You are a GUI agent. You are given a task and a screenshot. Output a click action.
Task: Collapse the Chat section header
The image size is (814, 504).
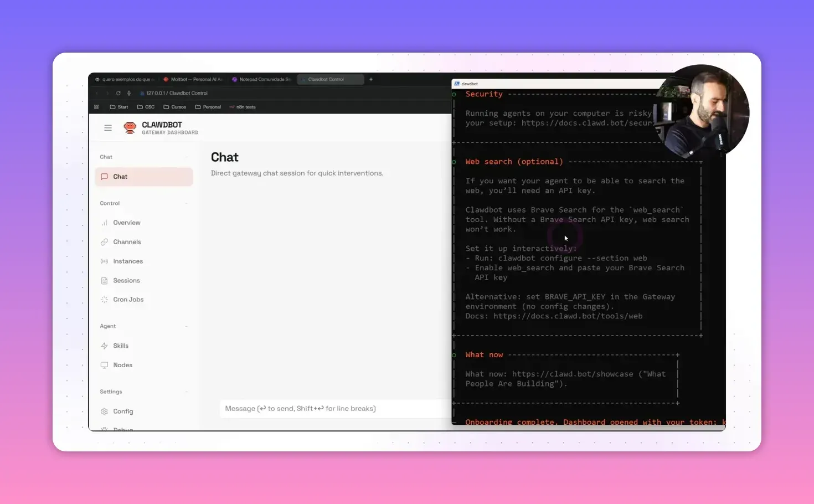tap(187, 157)
